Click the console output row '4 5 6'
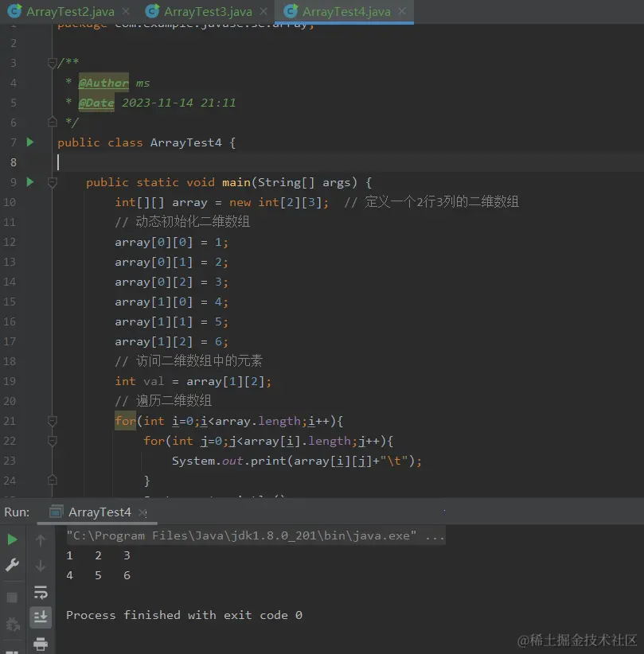 pyautogui.click(x=98, y=575)
